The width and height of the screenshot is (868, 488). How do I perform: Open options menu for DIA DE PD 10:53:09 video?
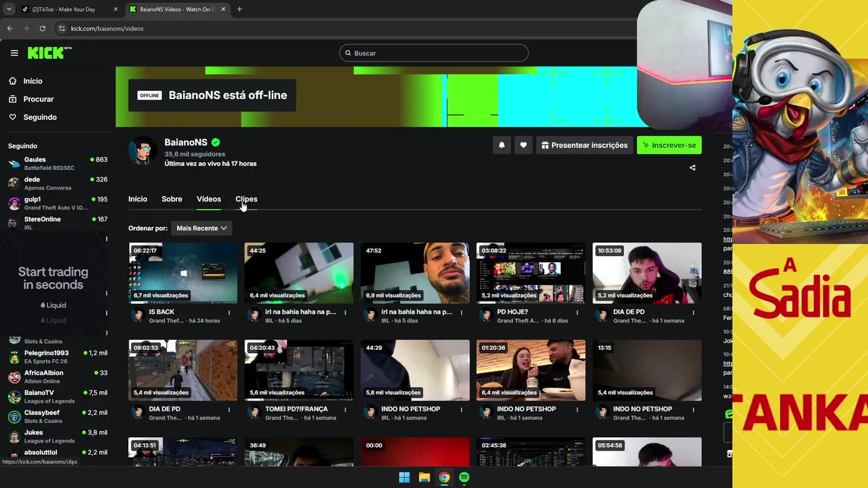[x=693, y=312]
